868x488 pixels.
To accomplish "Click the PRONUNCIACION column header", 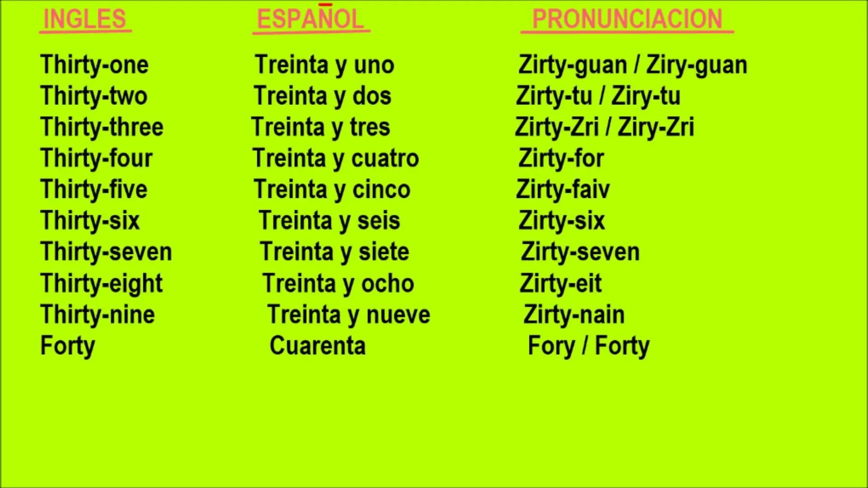I will tap(626, 19).
